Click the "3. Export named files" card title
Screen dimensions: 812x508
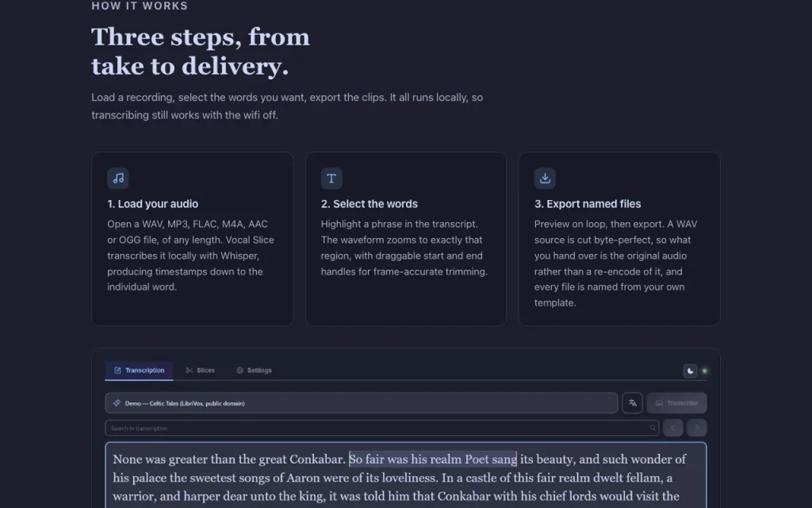tap(588, 204)
